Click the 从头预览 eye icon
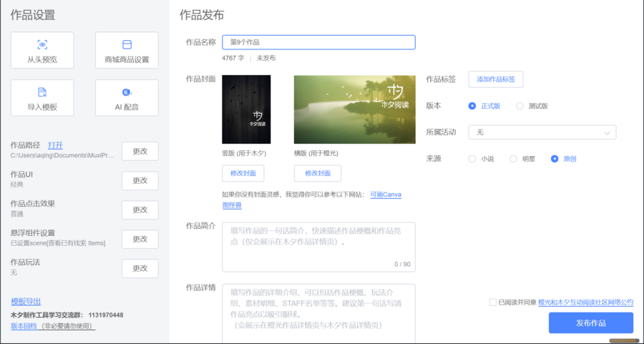This screenshot has height=344, width=644. [42, 44]
